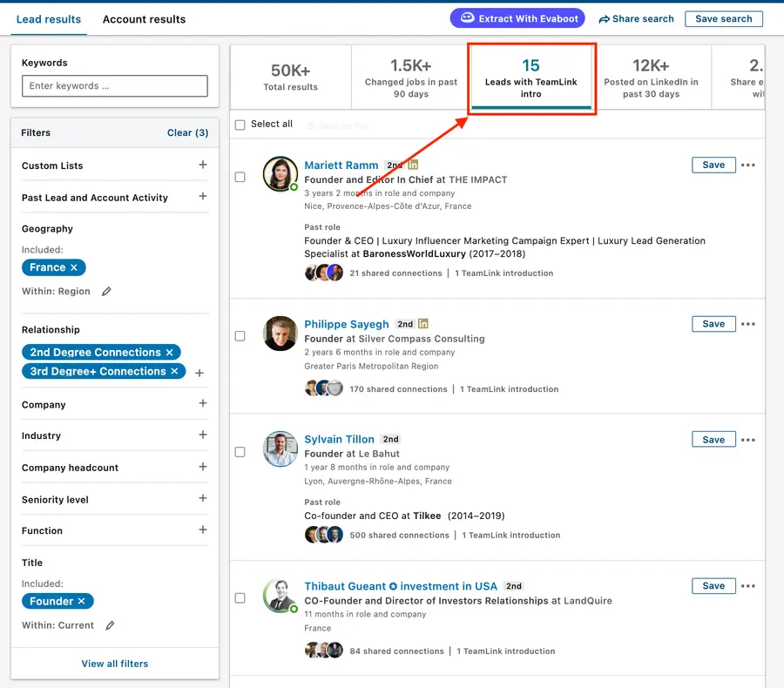Expand the Industry filter section
784x688 pixels.
pos(203,436)
